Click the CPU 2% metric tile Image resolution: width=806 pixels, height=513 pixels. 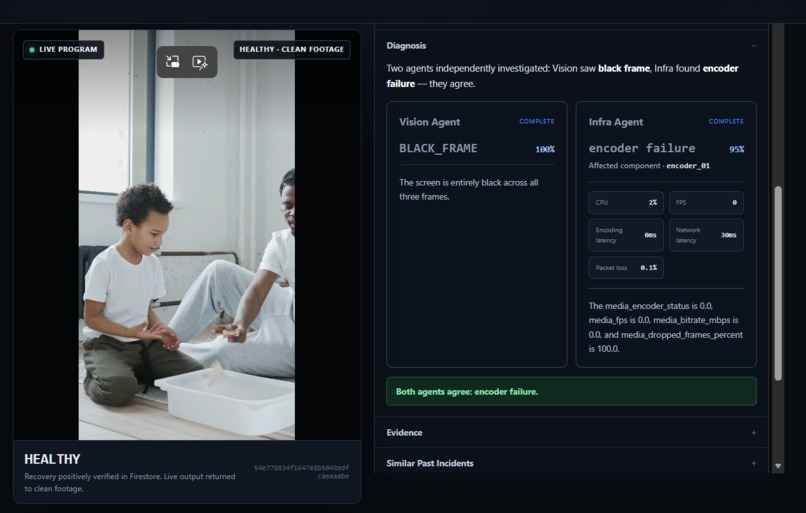pos(626,203)
